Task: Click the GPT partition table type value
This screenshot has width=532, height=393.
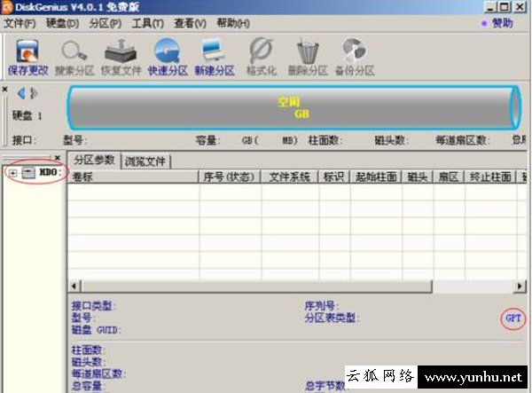Action: [x=513, y=318]
